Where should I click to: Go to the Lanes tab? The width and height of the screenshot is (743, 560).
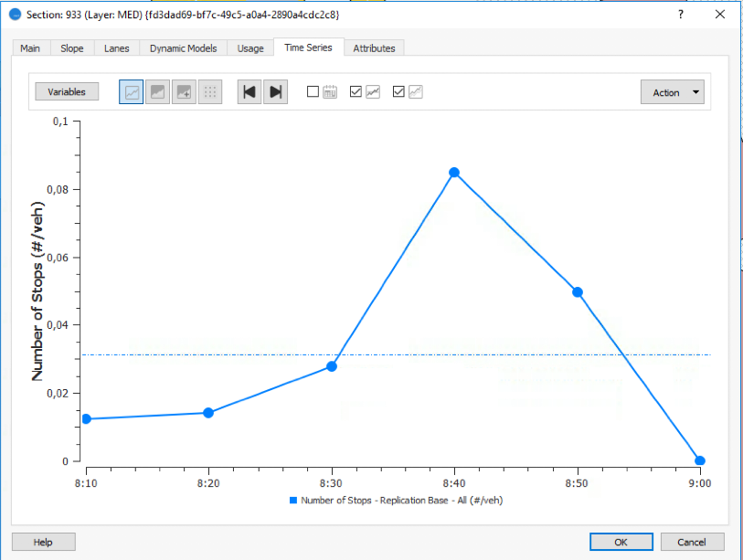[117, 48]
